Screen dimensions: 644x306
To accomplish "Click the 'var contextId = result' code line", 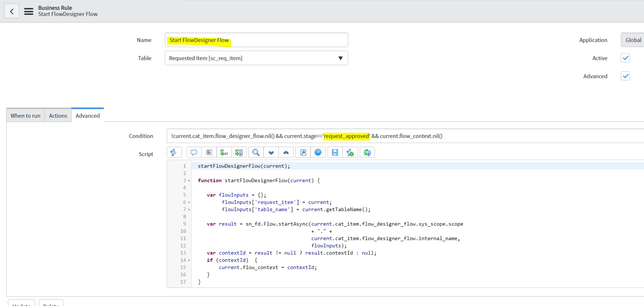I will 291,253.
